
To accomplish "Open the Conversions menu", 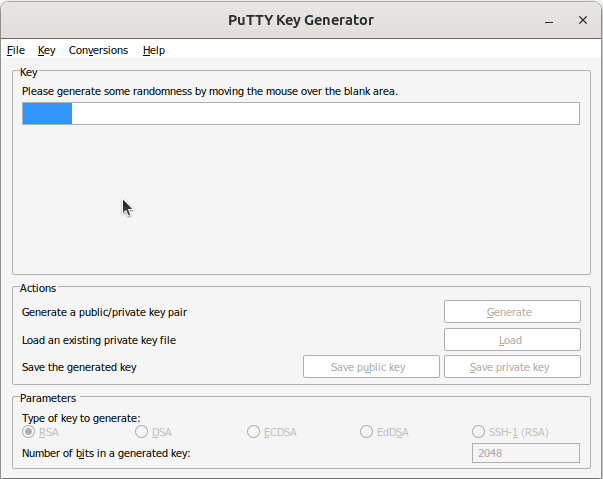I will click(98, 50).
